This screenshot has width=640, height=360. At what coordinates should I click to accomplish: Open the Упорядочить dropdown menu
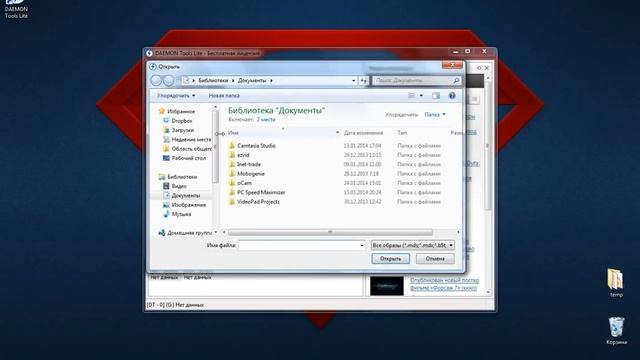[x=176, y=96]
